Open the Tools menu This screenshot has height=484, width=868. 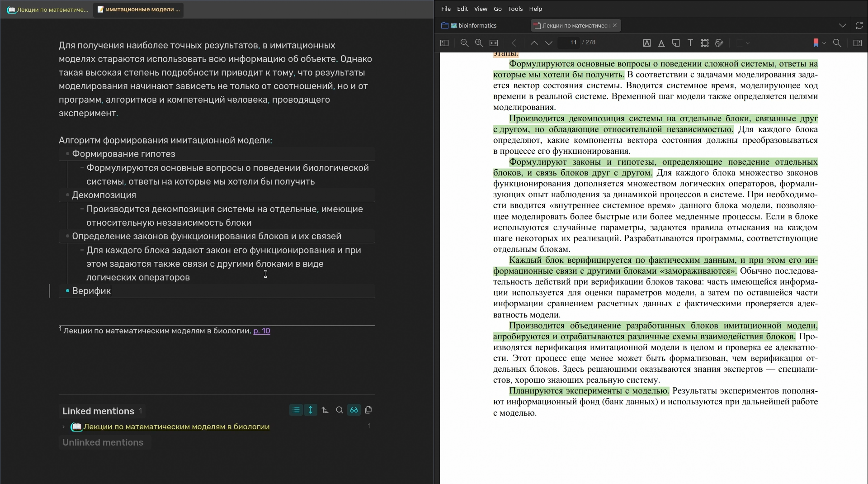point(515,9)
